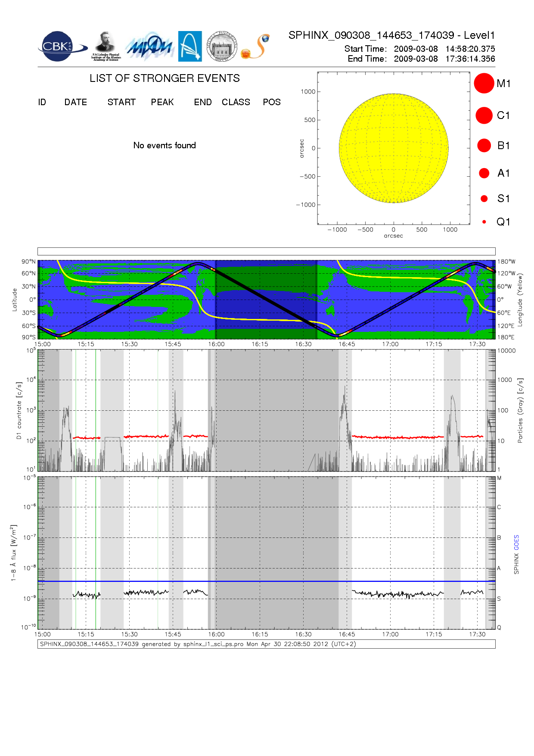The height and width of the screenshot is (756, 534).
Task: Click the C1 class red circle
Action: [x=484, y=116]
